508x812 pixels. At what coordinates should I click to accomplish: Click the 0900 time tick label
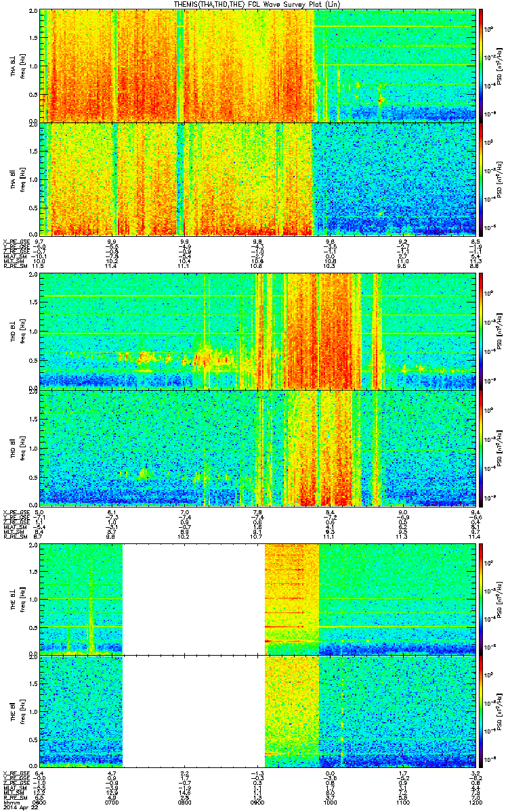tap(257, 801)
